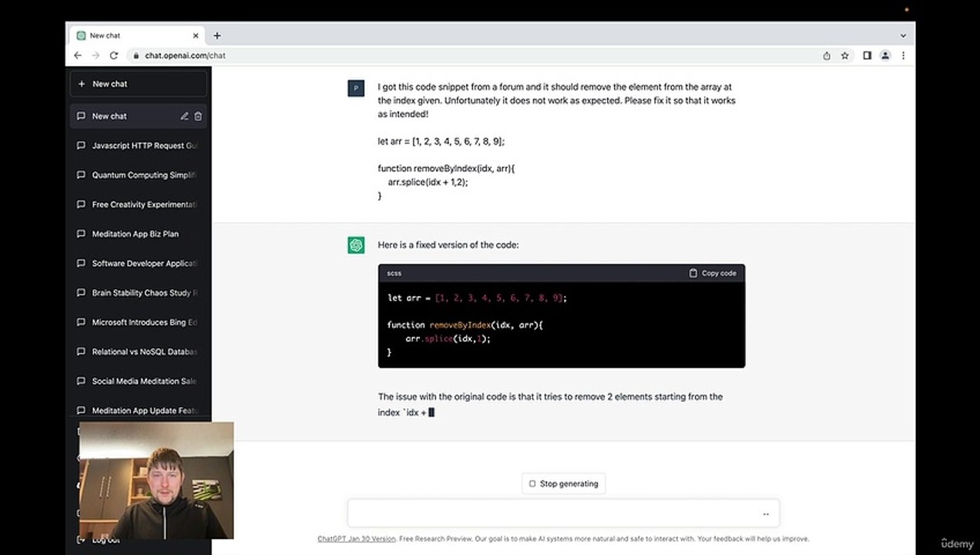
Task: Bookmark this page with the star icon
Action: [x=845, y=55]
